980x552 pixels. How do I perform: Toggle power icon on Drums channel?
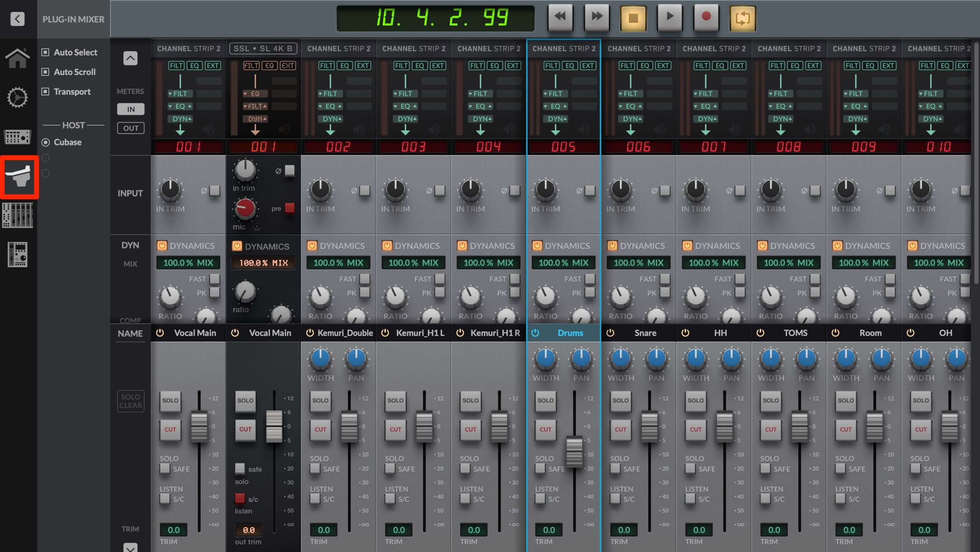[535, 333]
